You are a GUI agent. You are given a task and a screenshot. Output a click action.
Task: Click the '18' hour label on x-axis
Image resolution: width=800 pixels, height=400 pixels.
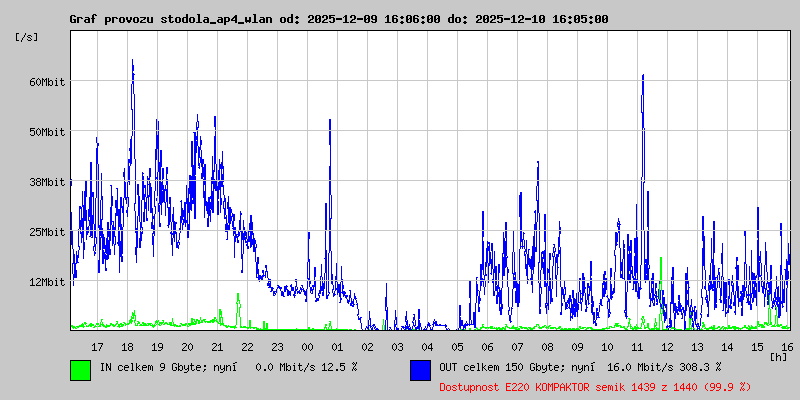pos(127,347)
